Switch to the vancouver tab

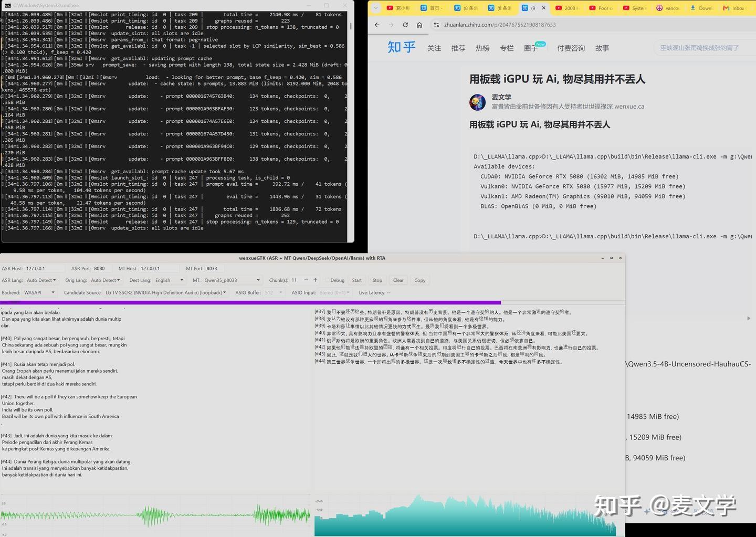coord(668,8)
